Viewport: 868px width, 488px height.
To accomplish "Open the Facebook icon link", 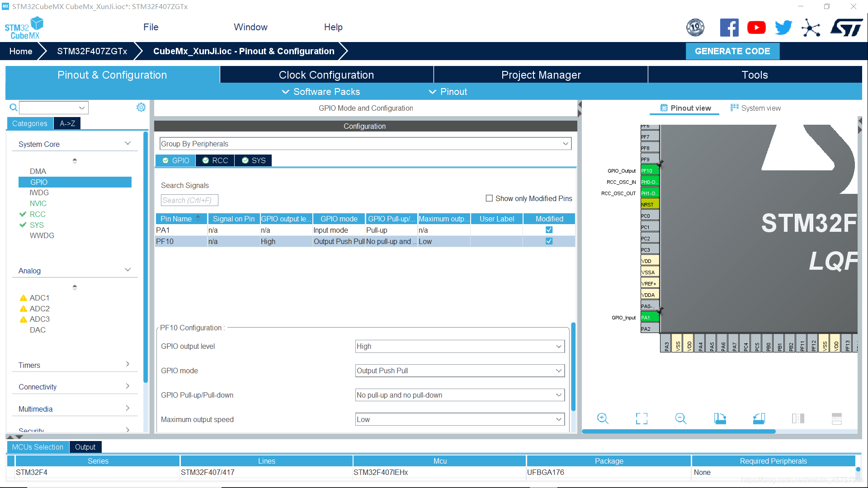I will coord(729,28).
